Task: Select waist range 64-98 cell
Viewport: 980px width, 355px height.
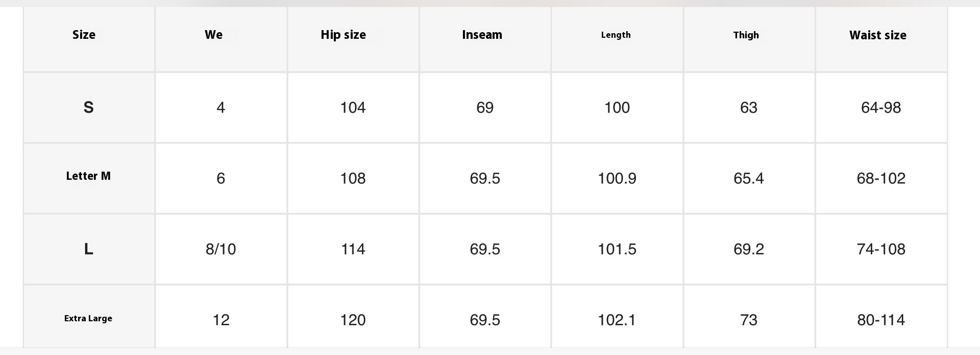Action: [881, 107]
